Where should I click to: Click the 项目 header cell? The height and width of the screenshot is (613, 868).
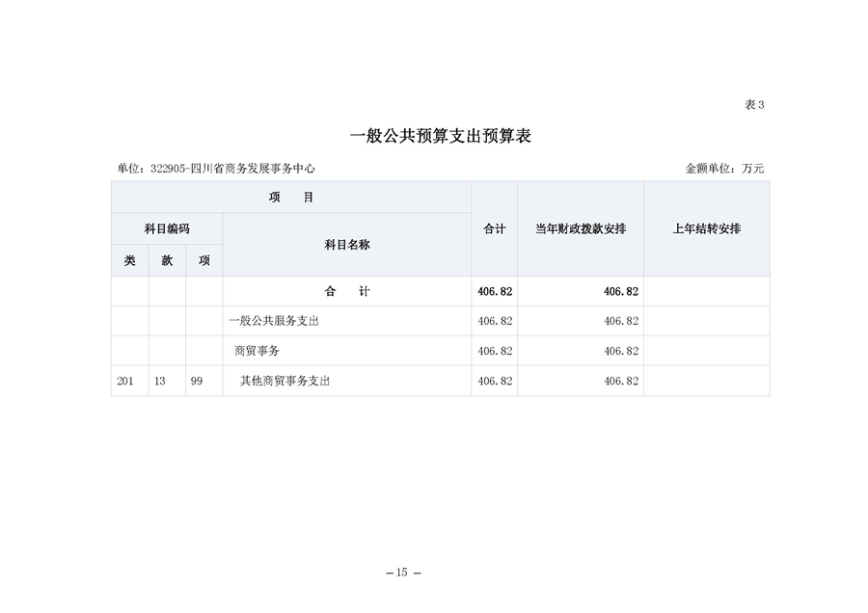289,197
